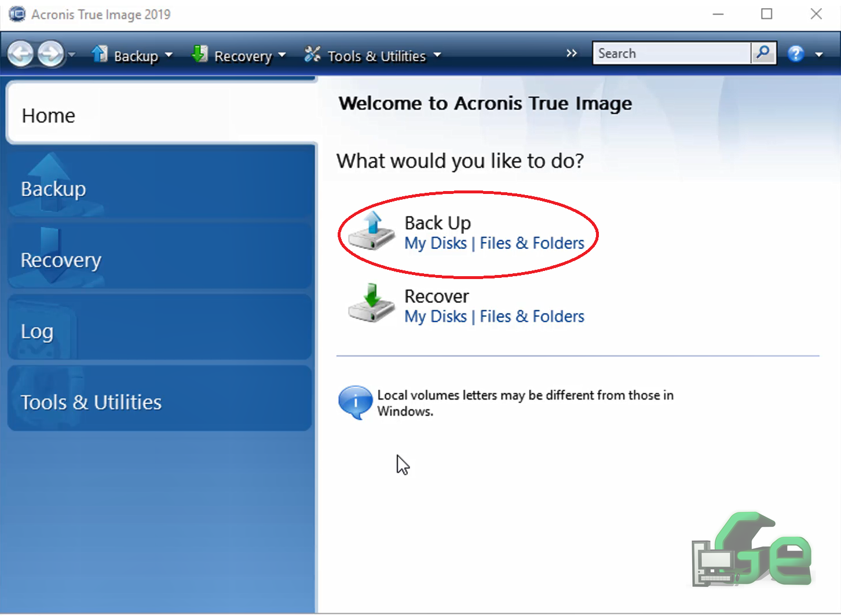Image resolution: width=841 pixels, height=616 pixels.
Task: Expand the Recovery toolbar dropdown arrow
Action: 282,56
